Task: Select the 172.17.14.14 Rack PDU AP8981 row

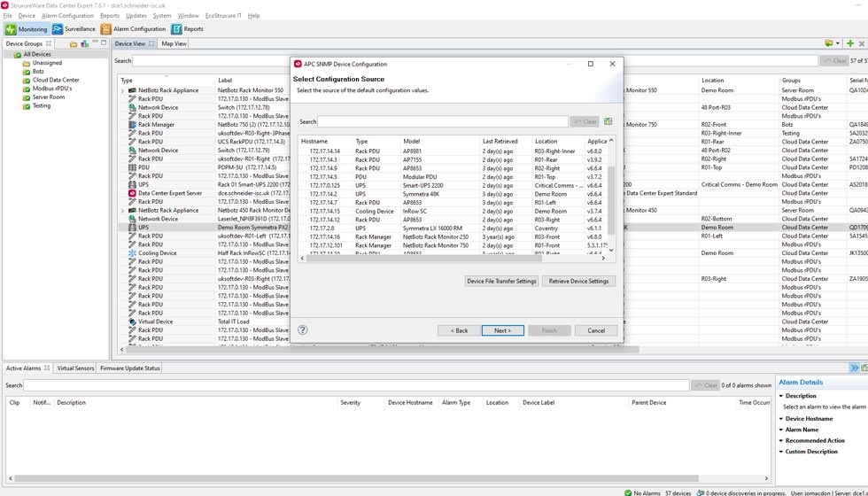Action: 453,151
